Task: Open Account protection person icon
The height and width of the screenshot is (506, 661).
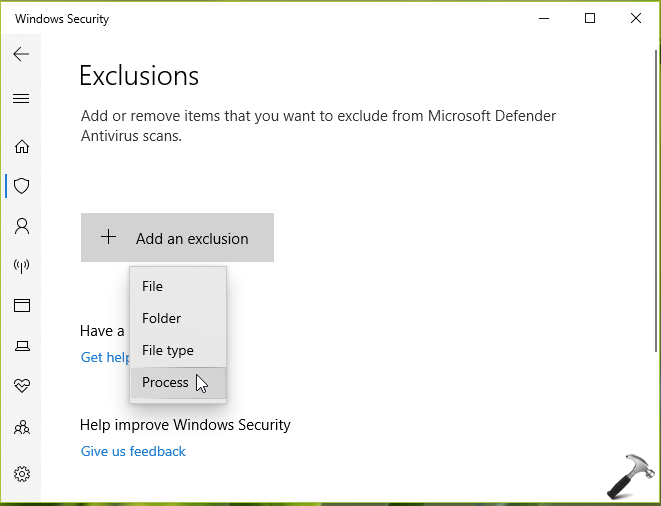Action: (21, 226)
